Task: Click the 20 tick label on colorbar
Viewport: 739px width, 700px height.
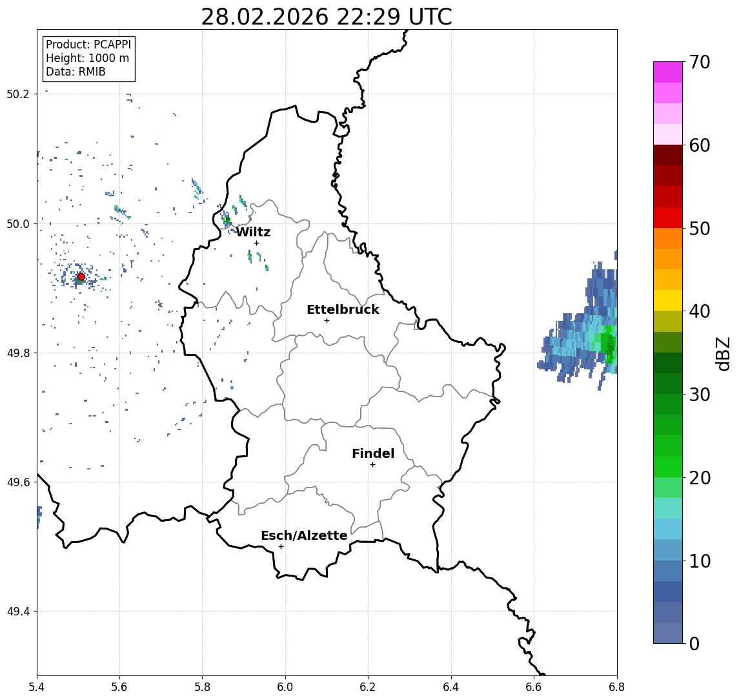Action: [x=700, y=478]
